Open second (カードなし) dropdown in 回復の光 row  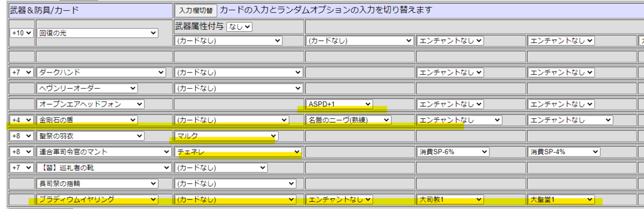coord(360,40)
